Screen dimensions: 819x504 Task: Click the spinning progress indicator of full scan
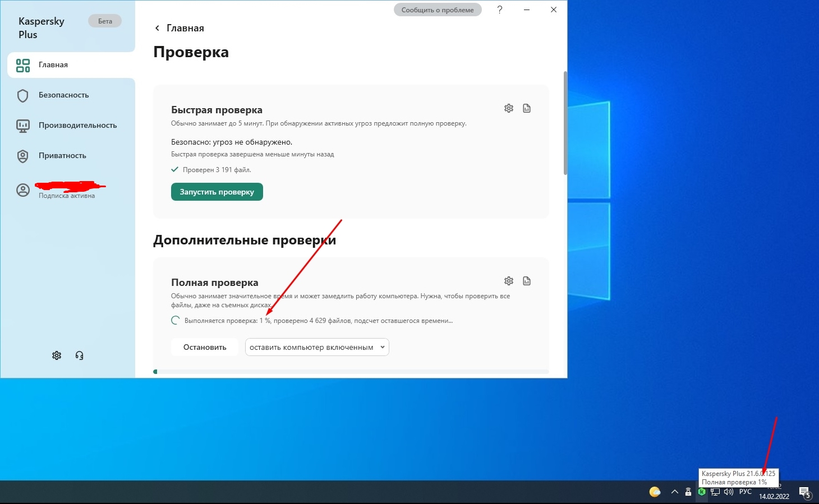(175, 321)
